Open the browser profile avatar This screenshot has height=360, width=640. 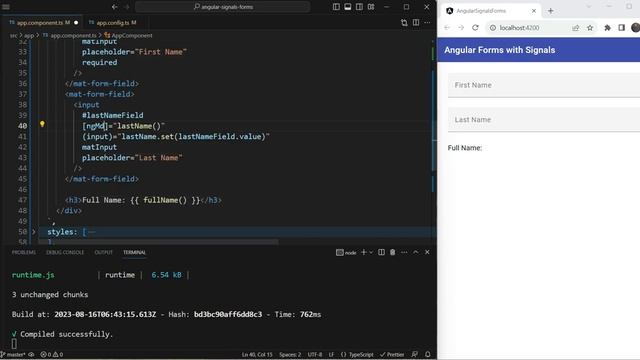coord(635,28)
